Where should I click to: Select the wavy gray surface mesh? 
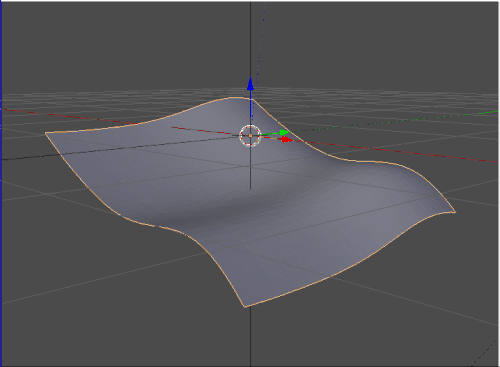(x=250, y=202)
